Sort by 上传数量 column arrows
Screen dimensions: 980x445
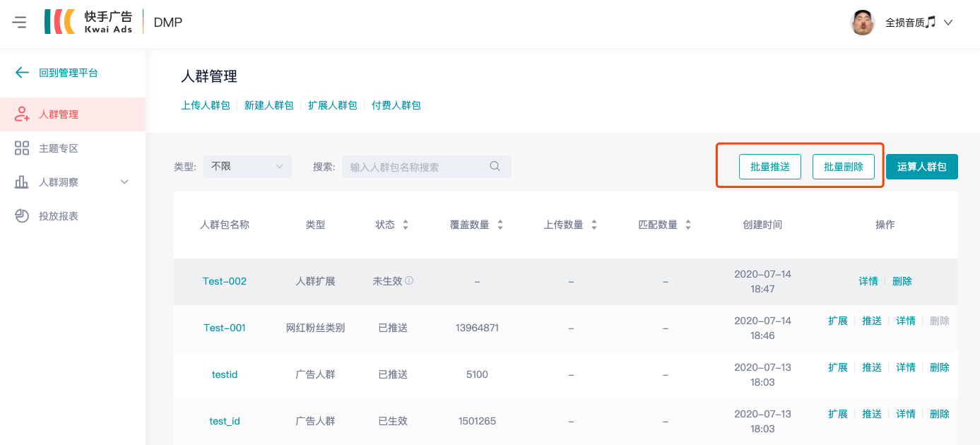click(x=594, y=225)
